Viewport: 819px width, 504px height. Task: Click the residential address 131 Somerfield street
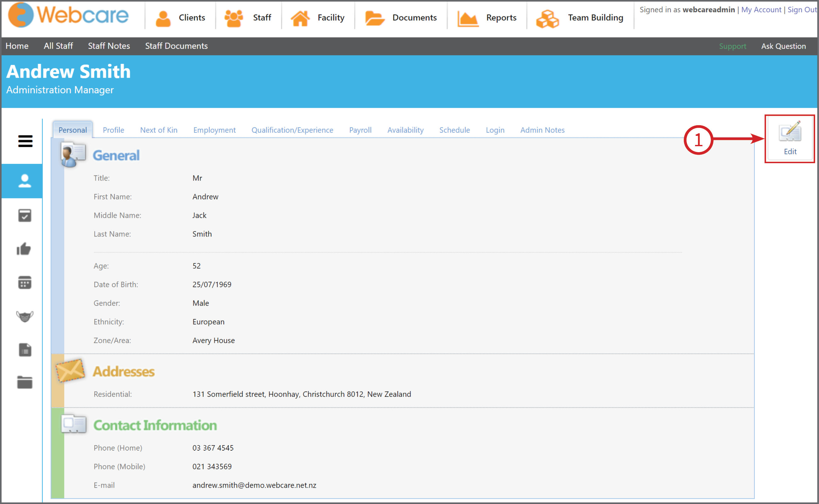[302, 394]
